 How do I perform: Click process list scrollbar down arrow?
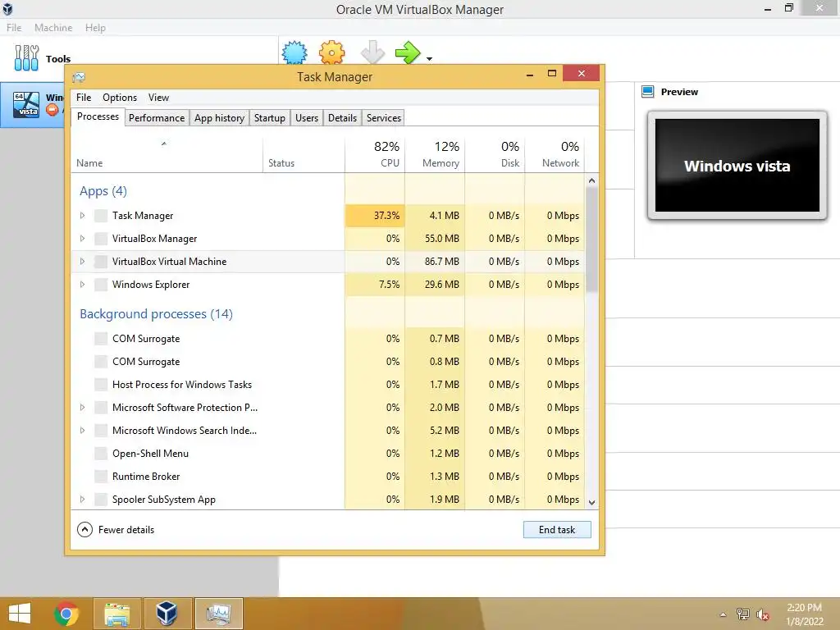592,503
